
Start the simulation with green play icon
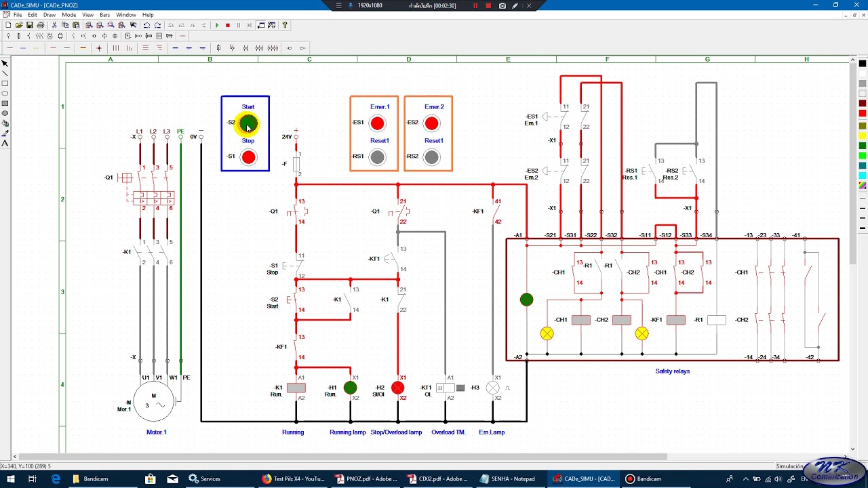[217, 25]
